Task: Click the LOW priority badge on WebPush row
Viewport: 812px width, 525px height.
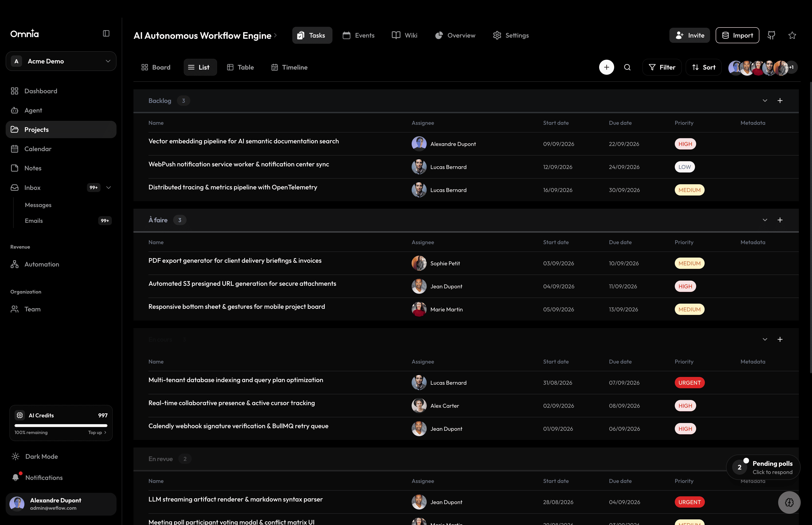Action: 685,167
